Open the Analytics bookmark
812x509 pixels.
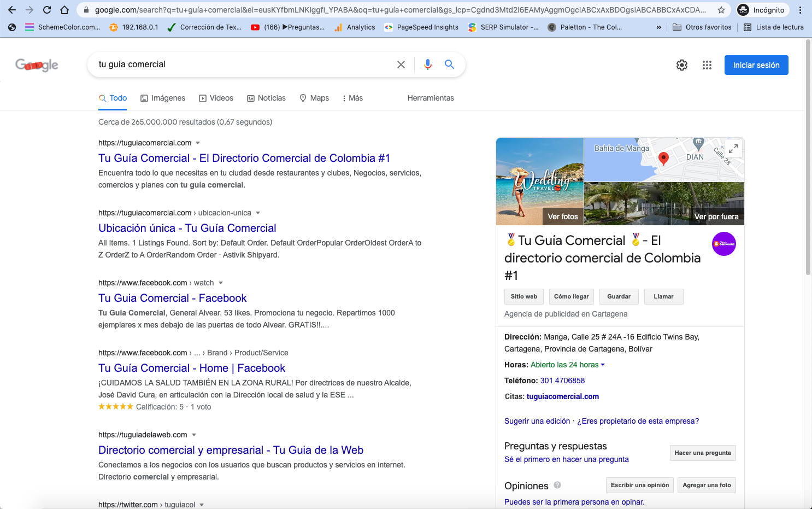pyautogui.click(x=355, y=27)
